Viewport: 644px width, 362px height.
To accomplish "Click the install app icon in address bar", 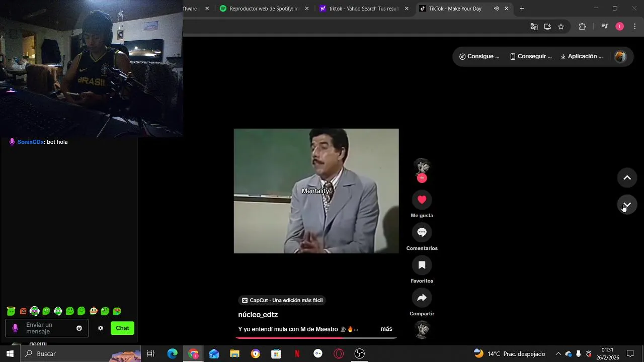I will tap(547, 27).
